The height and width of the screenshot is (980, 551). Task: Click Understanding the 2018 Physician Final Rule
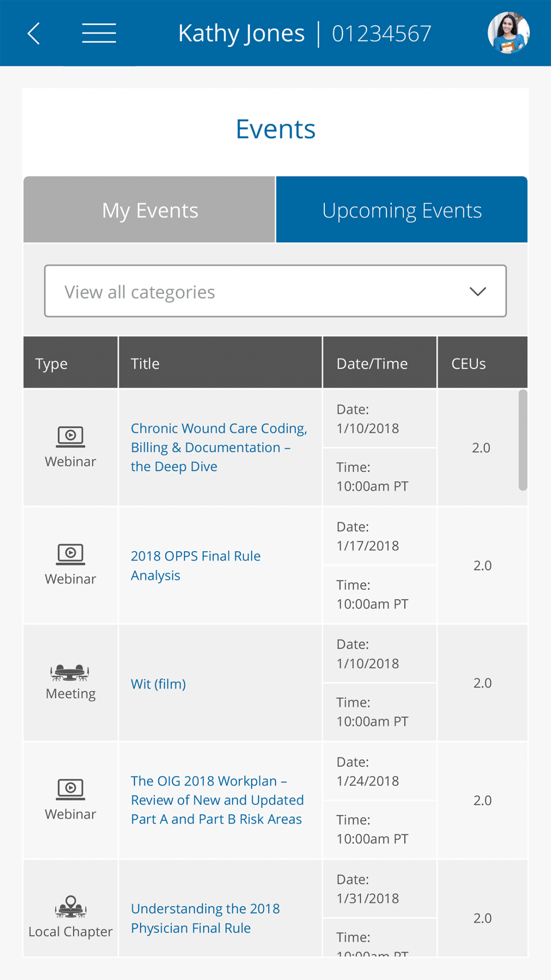click(x=205, y=918)
